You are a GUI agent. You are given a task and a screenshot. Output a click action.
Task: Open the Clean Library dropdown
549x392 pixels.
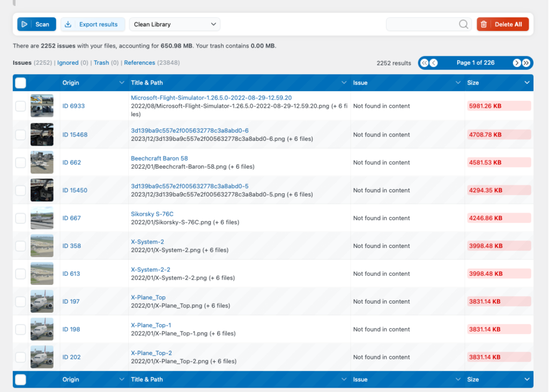pyautogui.click(x=175, y=24)
